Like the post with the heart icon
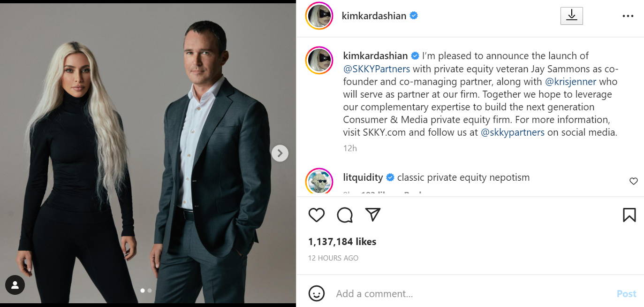 coord(317,215)
